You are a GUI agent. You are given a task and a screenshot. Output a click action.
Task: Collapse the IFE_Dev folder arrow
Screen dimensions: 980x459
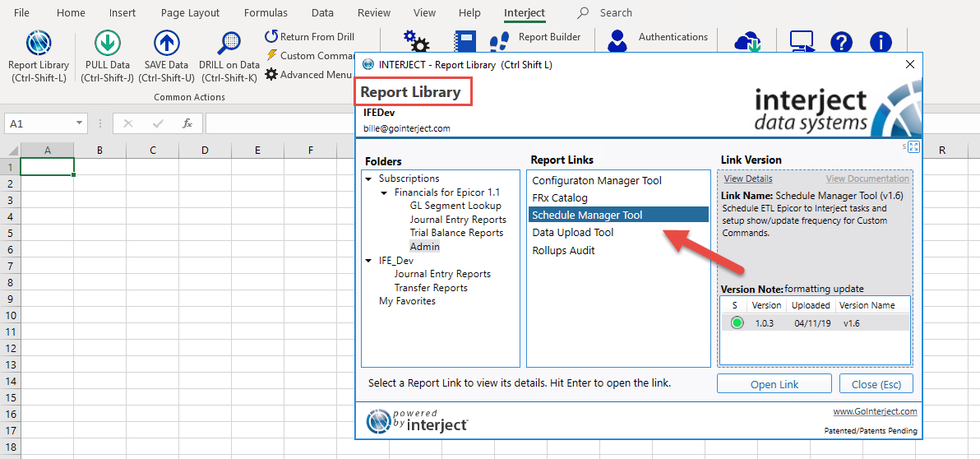(x=369, y=261)
